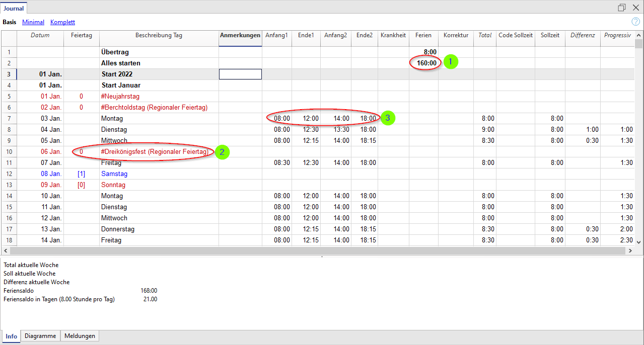Close the Journal panel with X
Viewport: 644px width, 345px height.
[x=636, y=8]
